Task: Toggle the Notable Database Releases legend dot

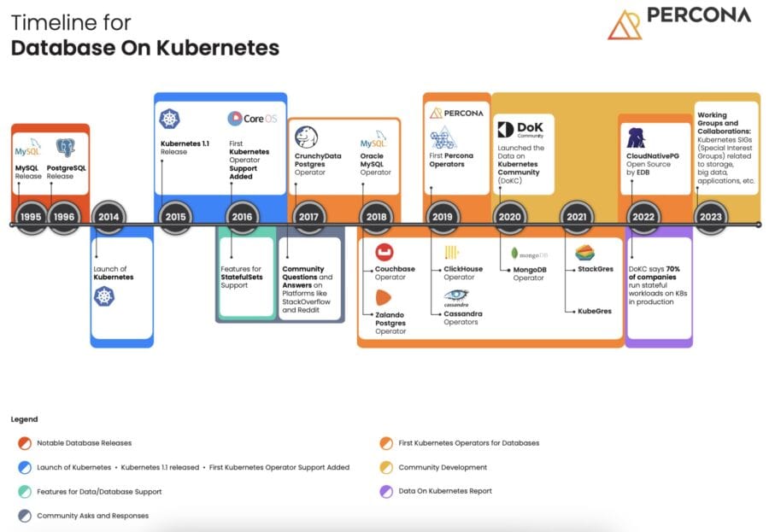Action: [x=26, y=443]
